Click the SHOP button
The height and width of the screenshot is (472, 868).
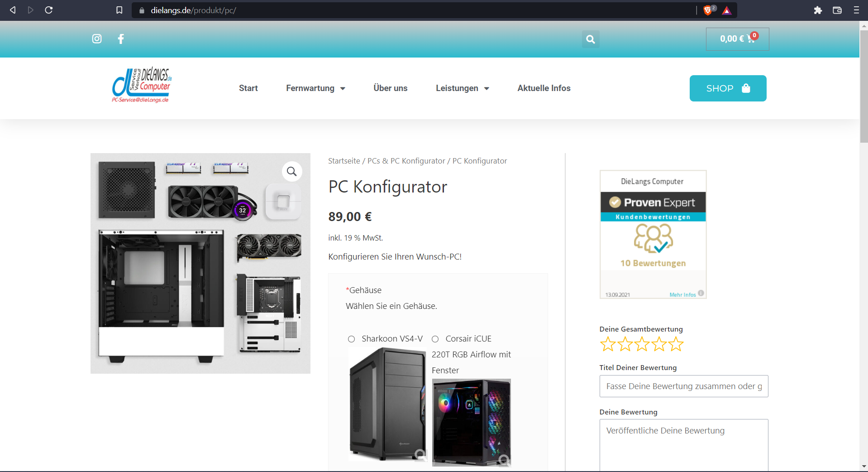click(x=727, y=88)
